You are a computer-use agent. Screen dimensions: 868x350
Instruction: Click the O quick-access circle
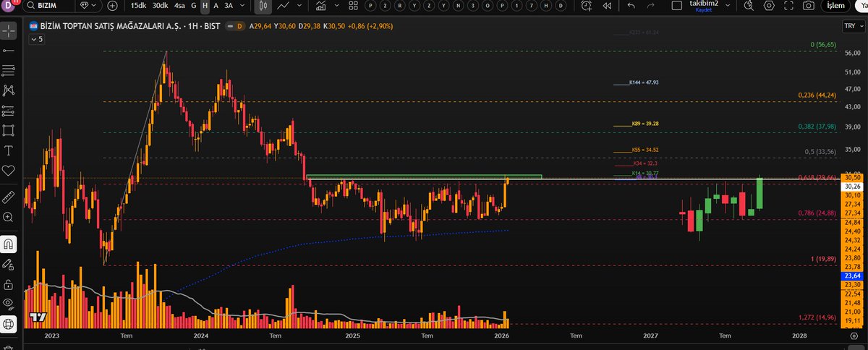coord(488,6)
